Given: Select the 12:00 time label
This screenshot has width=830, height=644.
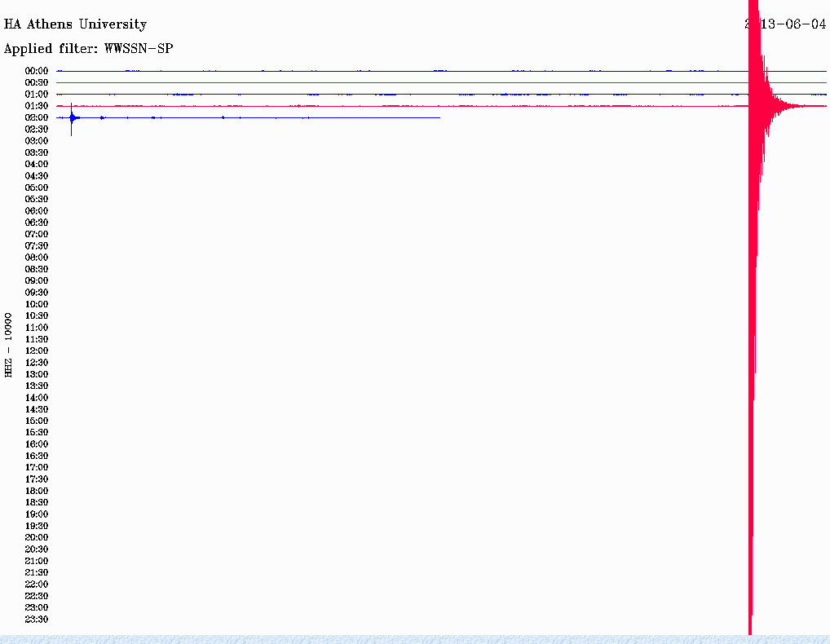Looking at the screenshot, I should coord(37,351).
